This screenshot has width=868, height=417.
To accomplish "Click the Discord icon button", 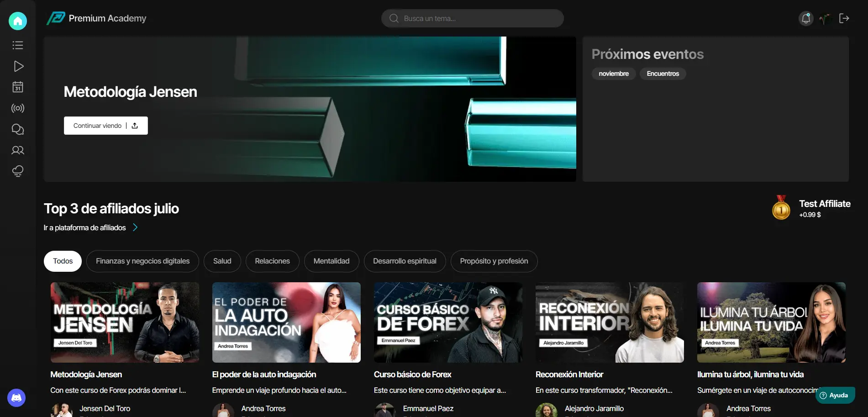I will pos(16,398).
